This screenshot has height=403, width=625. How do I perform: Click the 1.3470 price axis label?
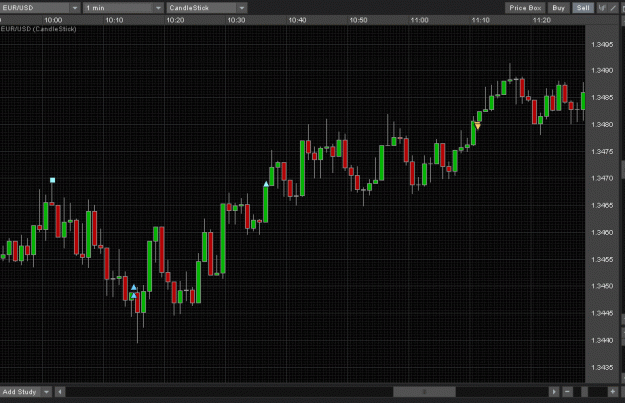(x=602, y=178)
